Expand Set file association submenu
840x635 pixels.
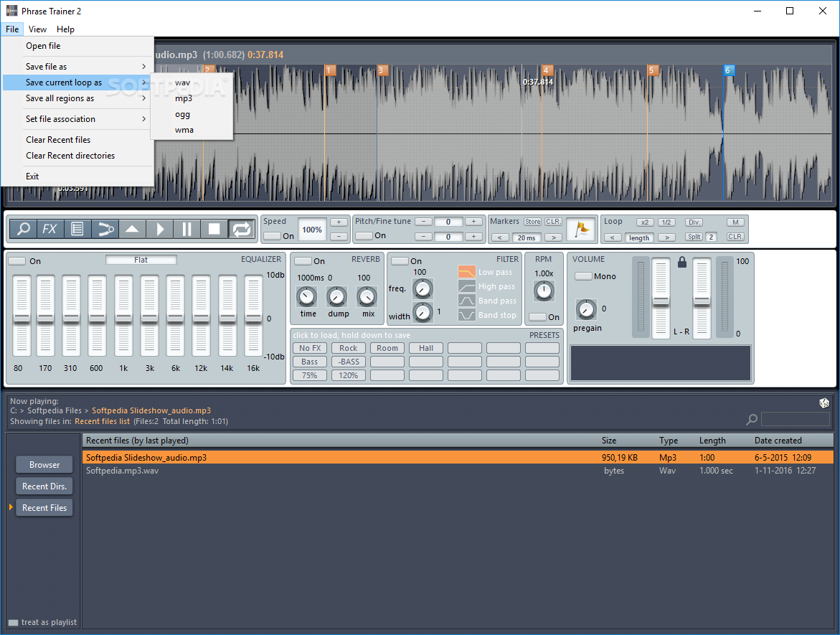pos(78,119)
